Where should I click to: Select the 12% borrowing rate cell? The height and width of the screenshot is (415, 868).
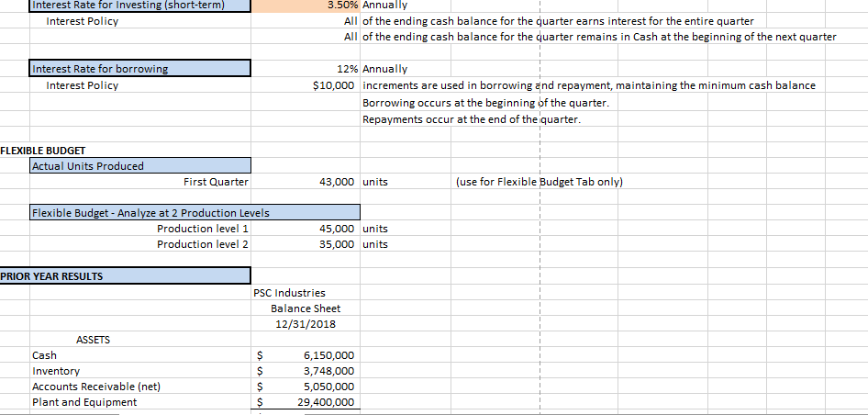[x=306, y=69]
